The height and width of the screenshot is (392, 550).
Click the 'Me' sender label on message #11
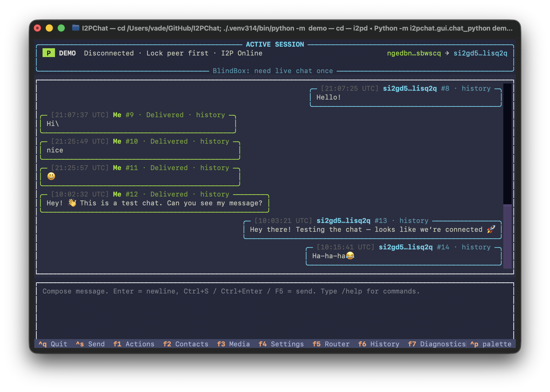[117, 168]
